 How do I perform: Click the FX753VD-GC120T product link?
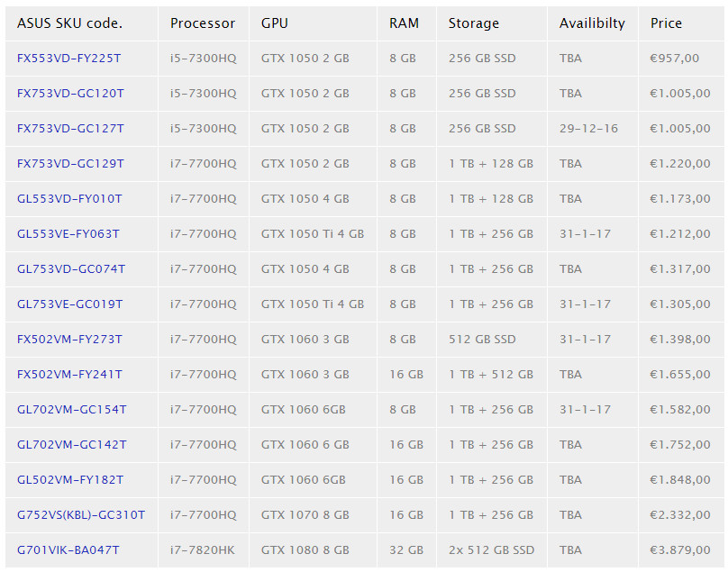coord(70,94)
